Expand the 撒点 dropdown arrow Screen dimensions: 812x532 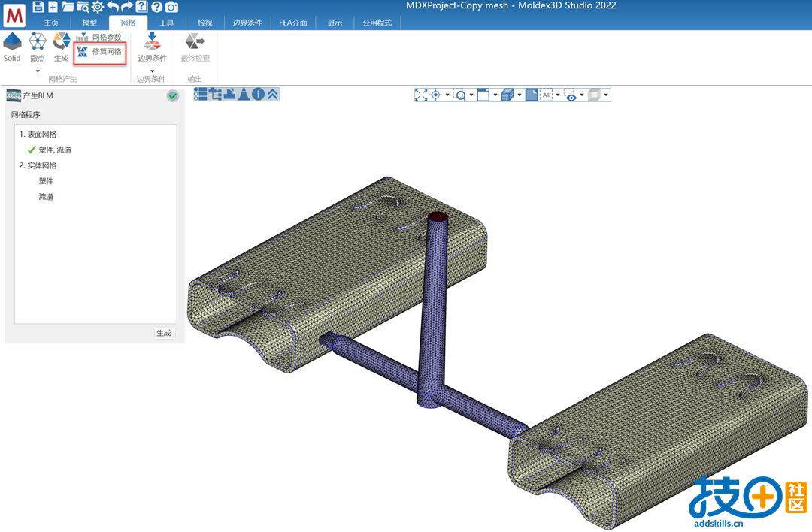click(x=38, y=71)
